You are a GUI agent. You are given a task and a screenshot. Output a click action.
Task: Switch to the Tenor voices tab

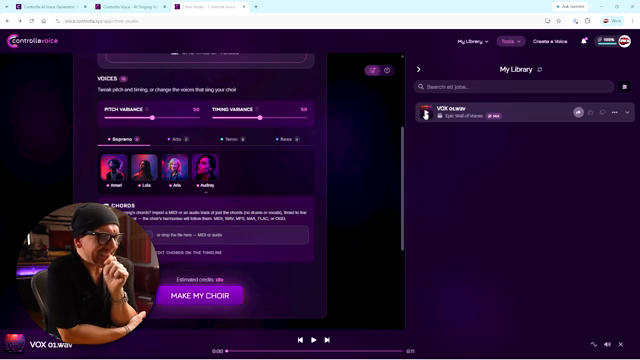[233, 140]
